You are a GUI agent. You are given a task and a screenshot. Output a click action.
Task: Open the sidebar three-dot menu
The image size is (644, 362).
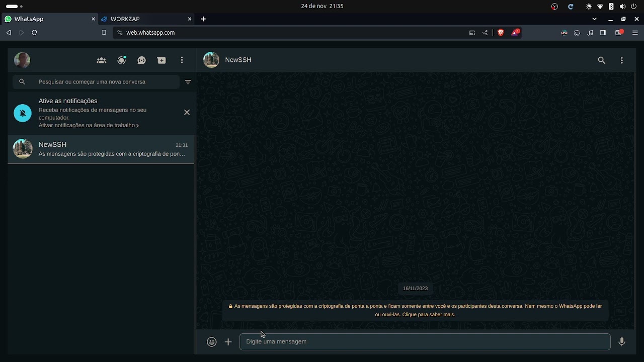point(182,60)
